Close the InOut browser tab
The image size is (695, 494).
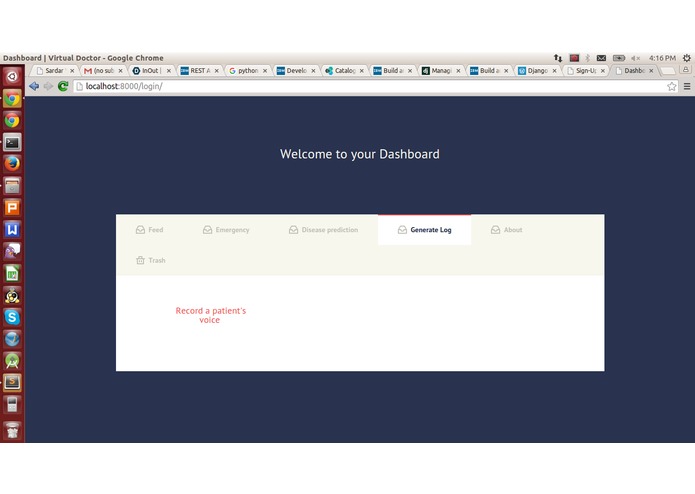168,70
